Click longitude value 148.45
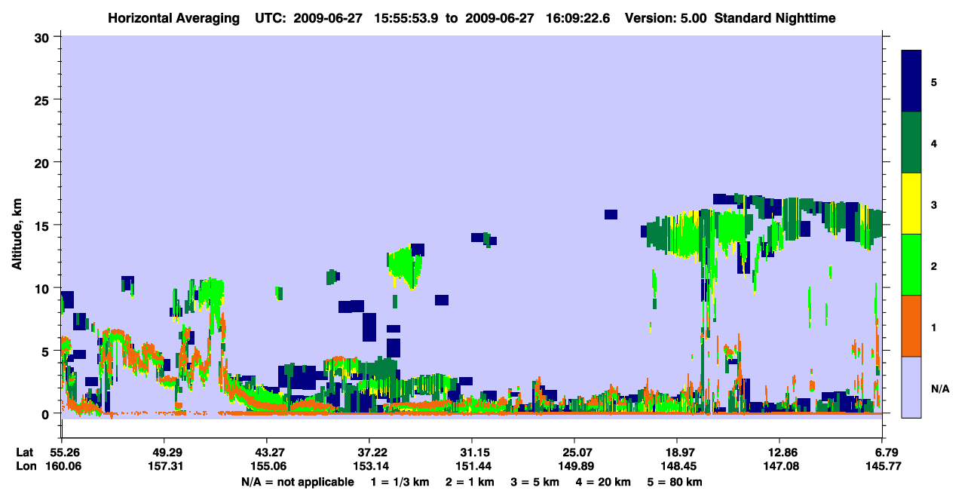The height and width of the screenshot is (503, 980). [x=676, y=467]
